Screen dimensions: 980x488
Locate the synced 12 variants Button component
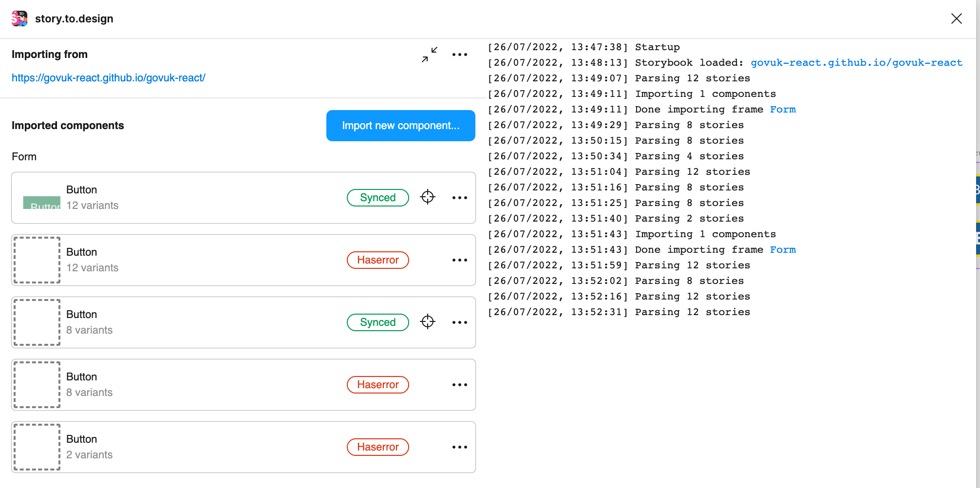pos(428,197)
